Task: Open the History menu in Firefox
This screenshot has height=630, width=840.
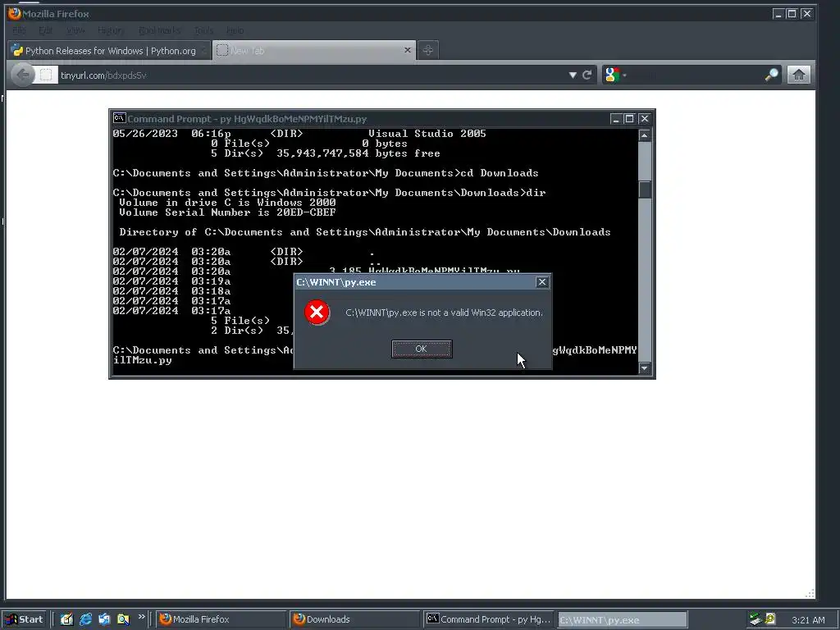Action: click(111, 30)
